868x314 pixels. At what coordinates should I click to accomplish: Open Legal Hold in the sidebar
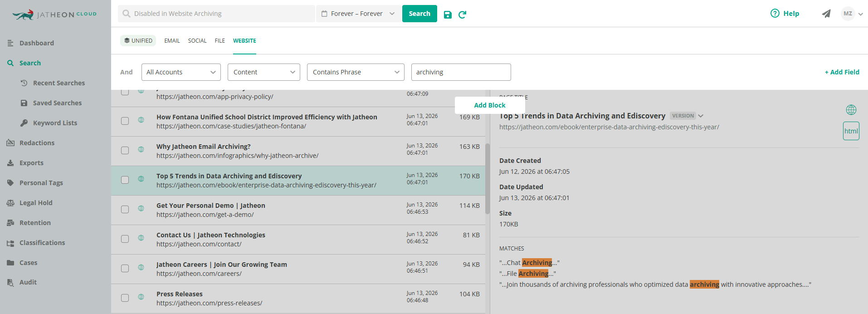click(x=36, y=203)
